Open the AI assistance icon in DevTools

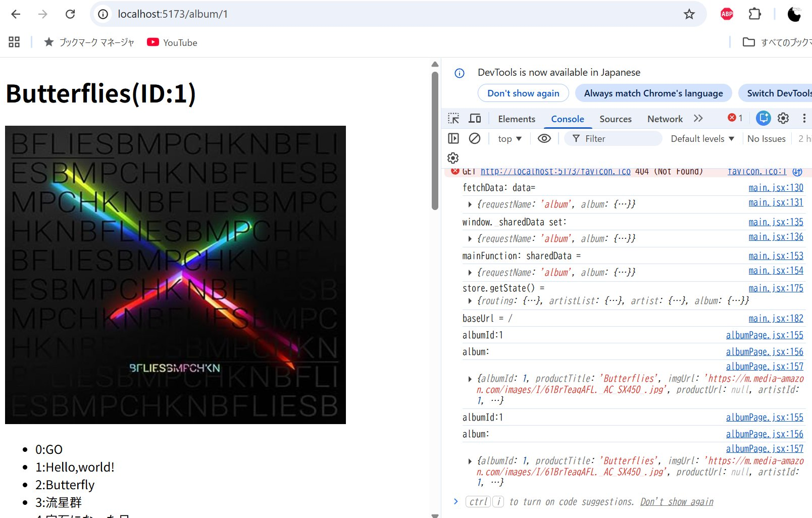(x=764, y=118)
